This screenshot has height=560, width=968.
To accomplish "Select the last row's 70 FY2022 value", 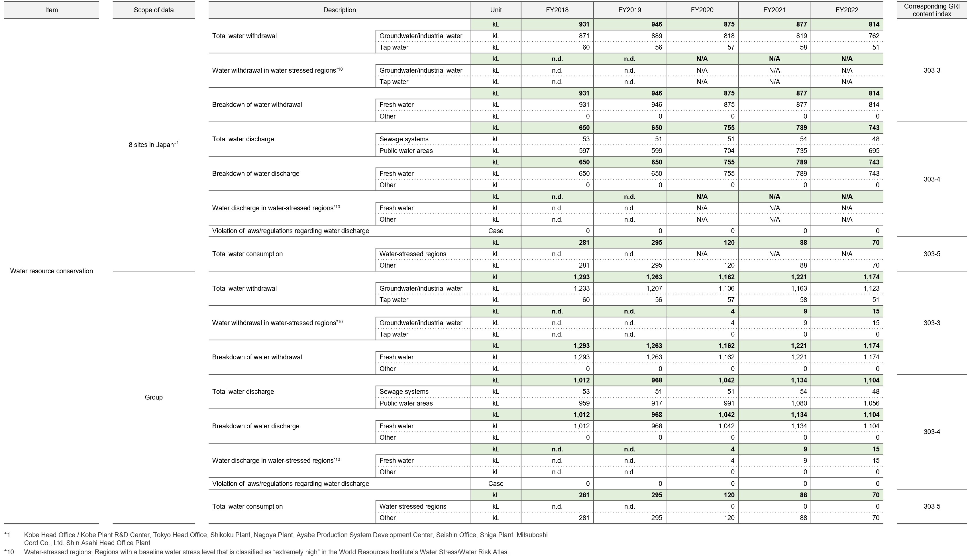I will click(x=875, y=495).
